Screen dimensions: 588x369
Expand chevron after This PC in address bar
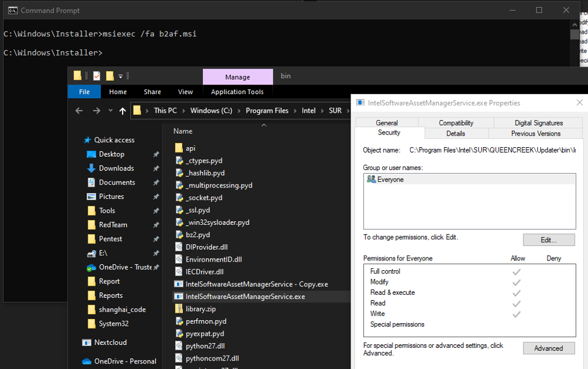click(184, 111)
